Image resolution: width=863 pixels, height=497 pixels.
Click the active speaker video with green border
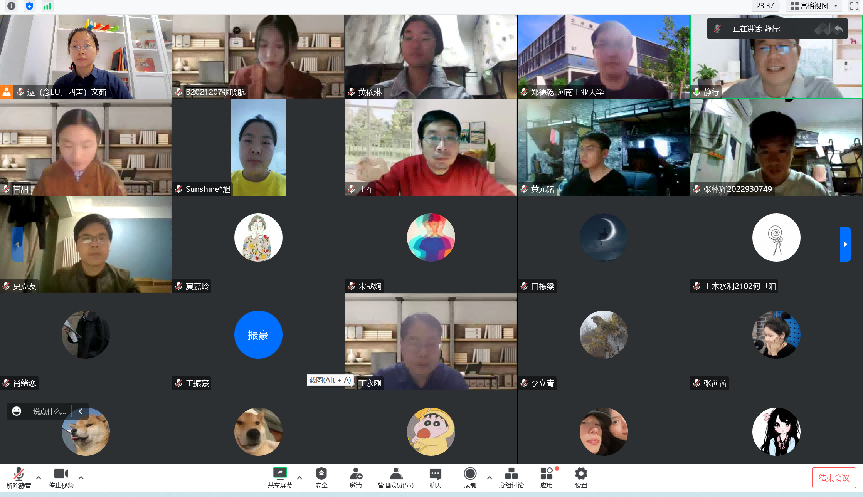pyautogui.click(x=776, y=57)
